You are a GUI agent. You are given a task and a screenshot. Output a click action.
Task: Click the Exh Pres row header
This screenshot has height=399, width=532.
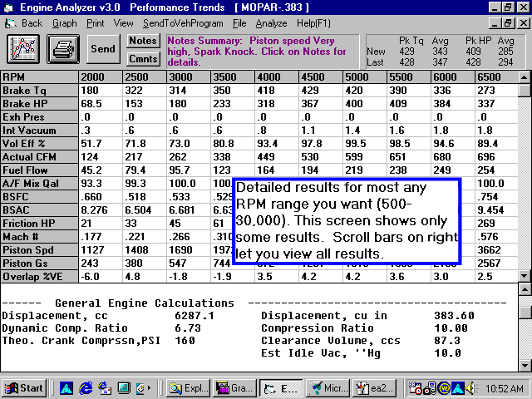tap(39, 117)
